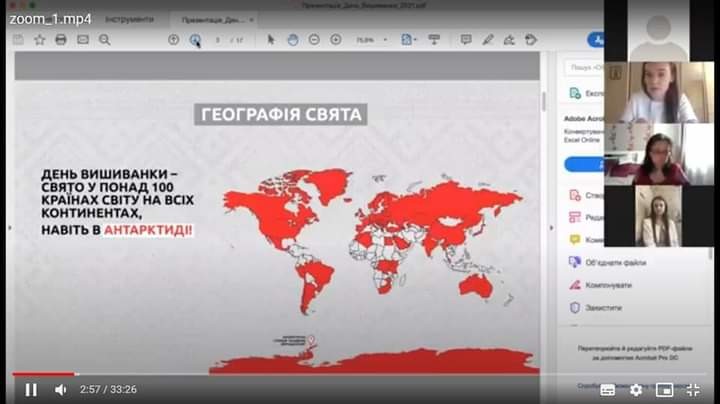Print the PDF document
Viewport: 720px width, 404px height.
(61, 39)
